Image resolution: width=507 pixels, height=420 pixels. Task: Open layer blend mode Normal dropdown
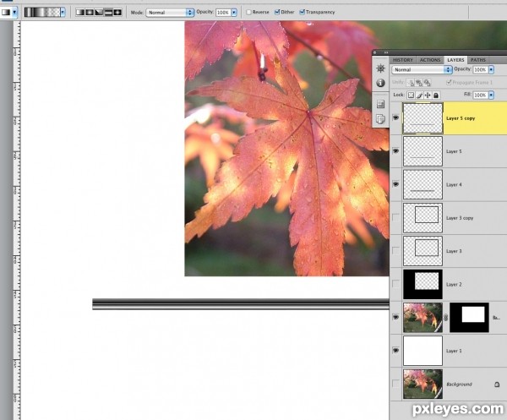tap(422, 69)
